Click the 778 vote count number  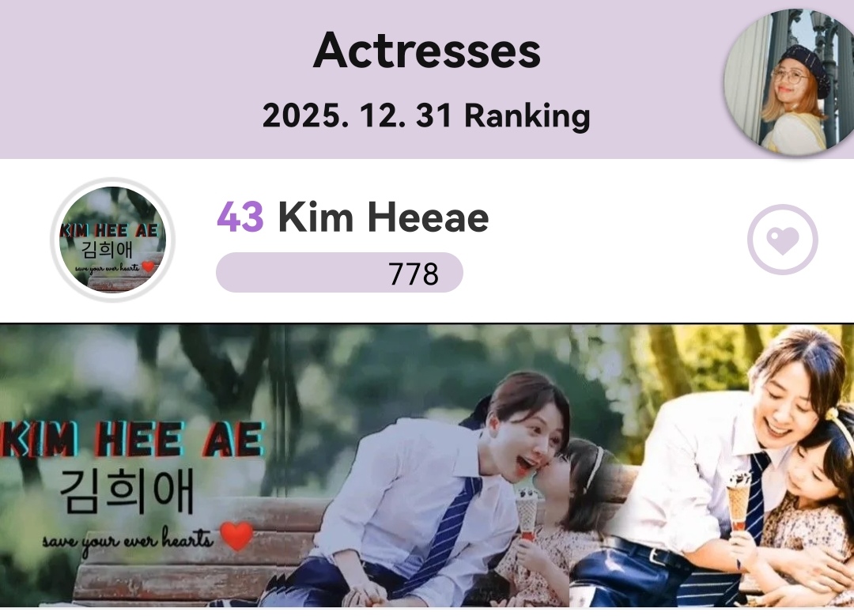click(414, 274)
